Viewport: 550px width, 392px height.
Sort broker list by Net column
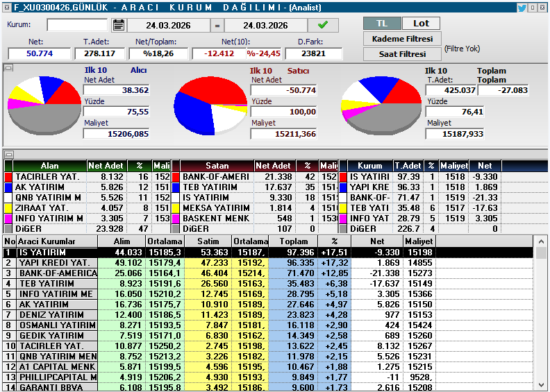coord(376,241)
